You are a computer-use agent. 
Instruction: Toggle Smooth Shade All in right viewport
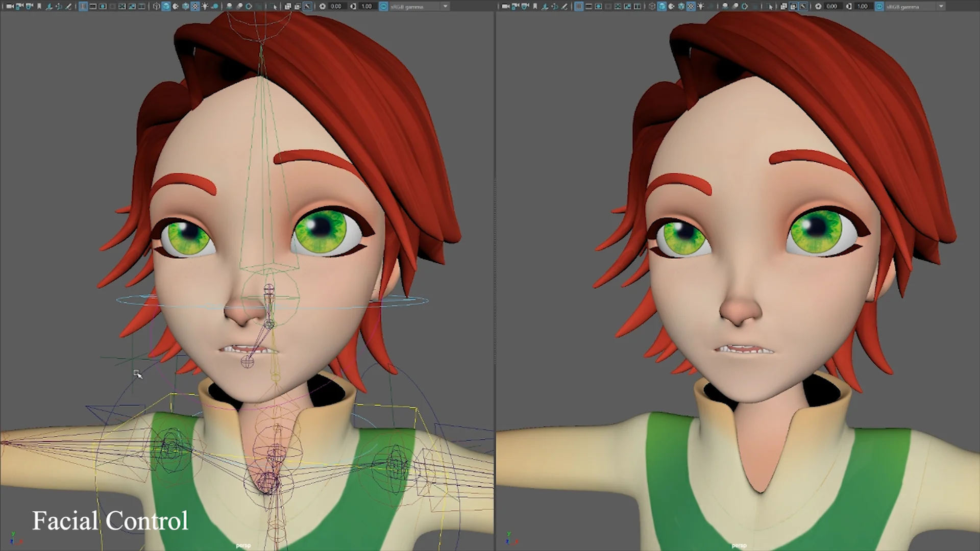tap(662, 6)
